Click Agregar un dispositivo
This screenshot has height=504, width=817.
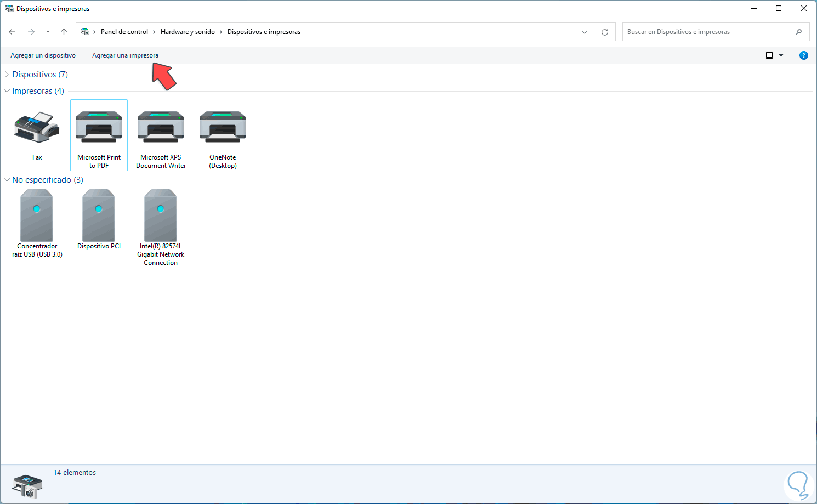pos(43,55)
